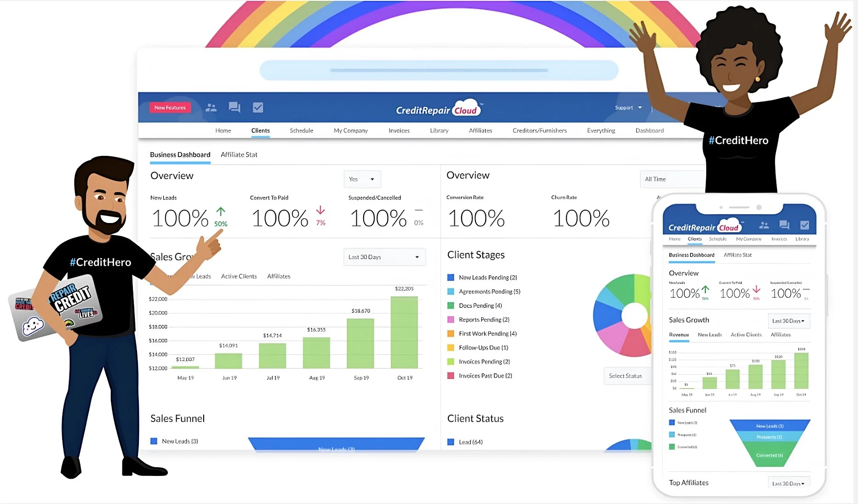858x504 pixels.
Task: Open the Select Status dropdown
Action: coord(628,376)
